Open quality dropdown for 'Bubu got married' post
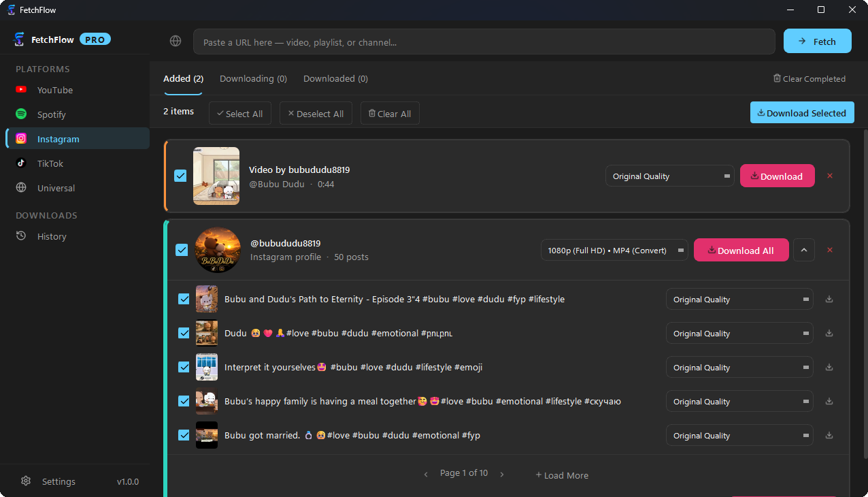 tap(739, 435)
